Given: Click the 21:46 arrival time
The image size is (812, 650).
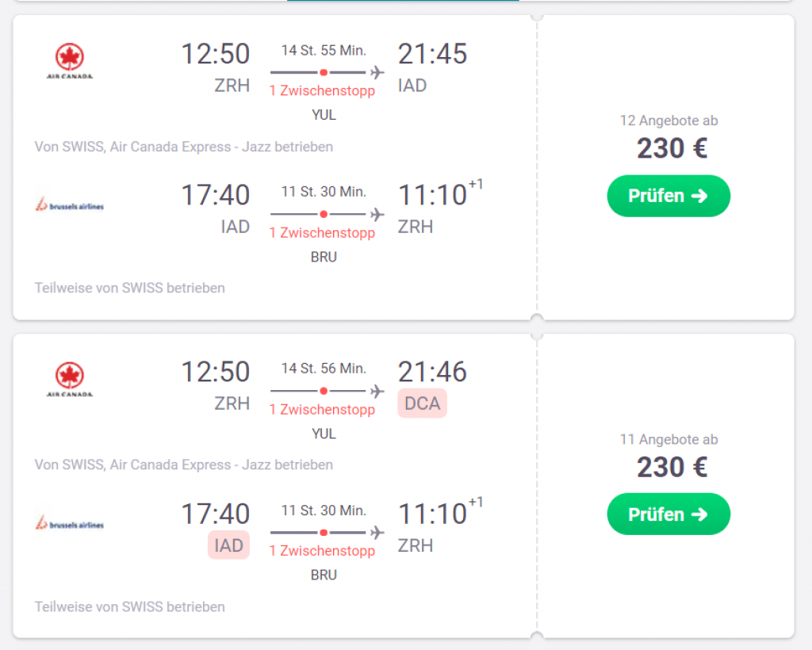Looking at the screenshot, I should 432,372.
